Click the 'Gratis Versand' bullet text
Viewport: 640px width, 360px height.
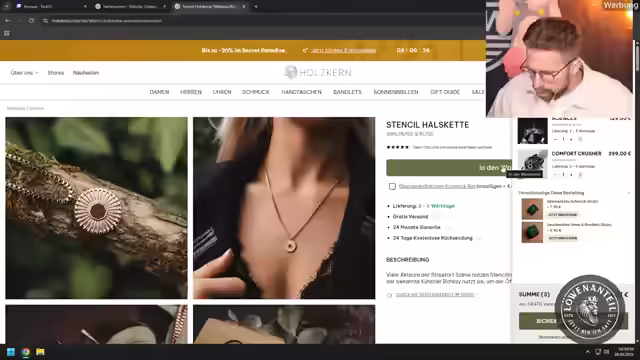tap(411, 216)
